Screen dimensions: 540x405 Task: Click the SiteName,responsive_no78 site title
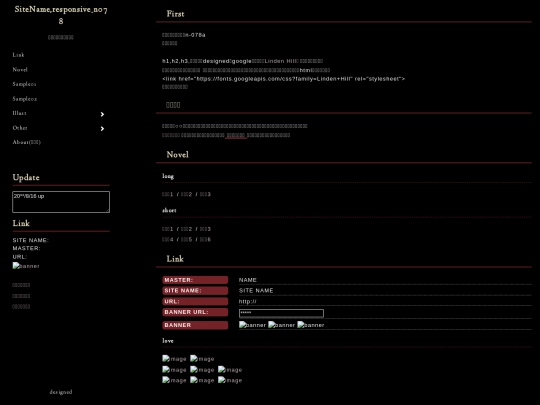pos(61,15)
